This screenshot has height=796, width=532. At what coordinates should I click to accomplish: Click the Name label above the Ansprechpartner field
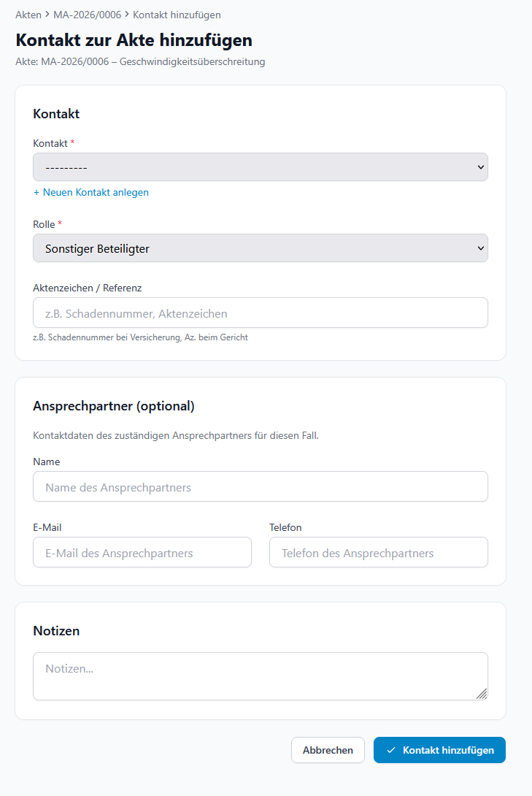[x=47, y=462]
